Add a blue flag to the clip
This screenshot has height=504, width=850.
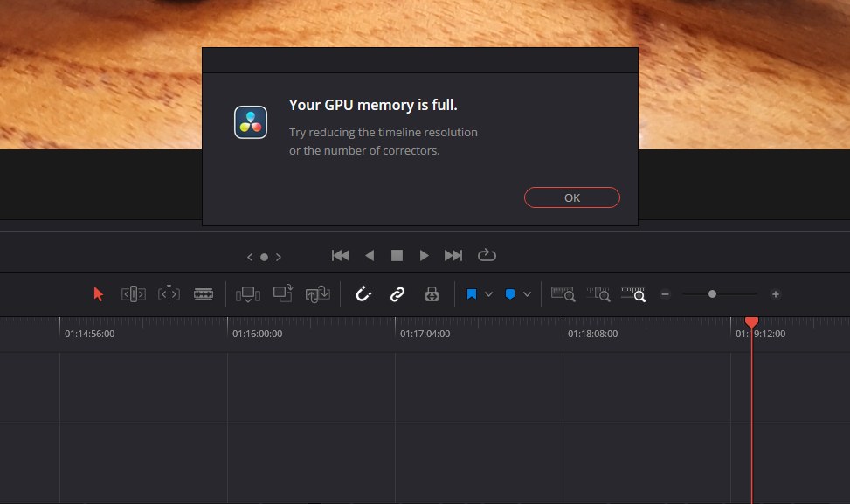(472, 294)
